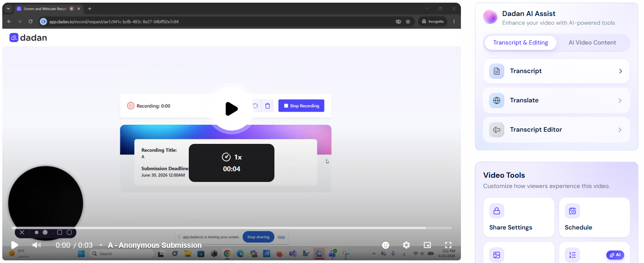644x263 pixels.
Task: Click the trash delete-recording icon
Action: pyautogui.click(x=268, y=106)
